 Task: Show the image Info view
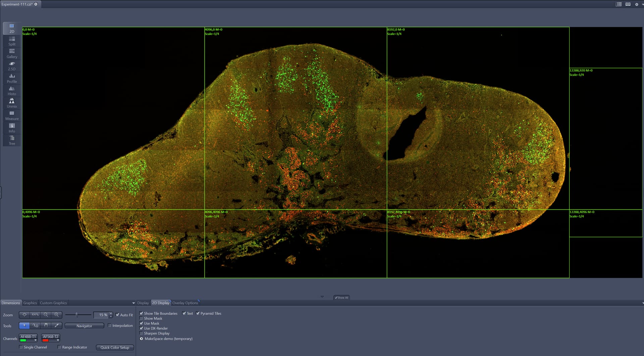(11, 128)
